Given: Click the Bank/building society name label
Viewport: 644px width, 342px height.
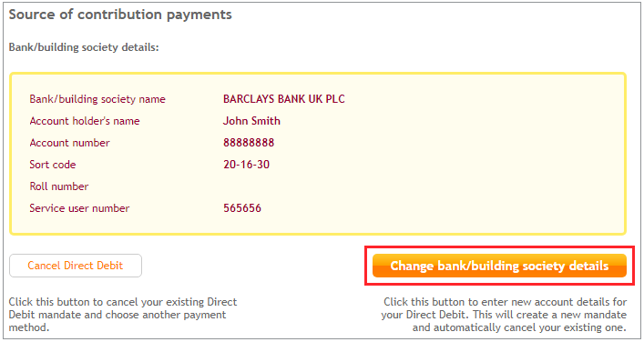Looking at the screenshot, I should (x=97, y=99).
